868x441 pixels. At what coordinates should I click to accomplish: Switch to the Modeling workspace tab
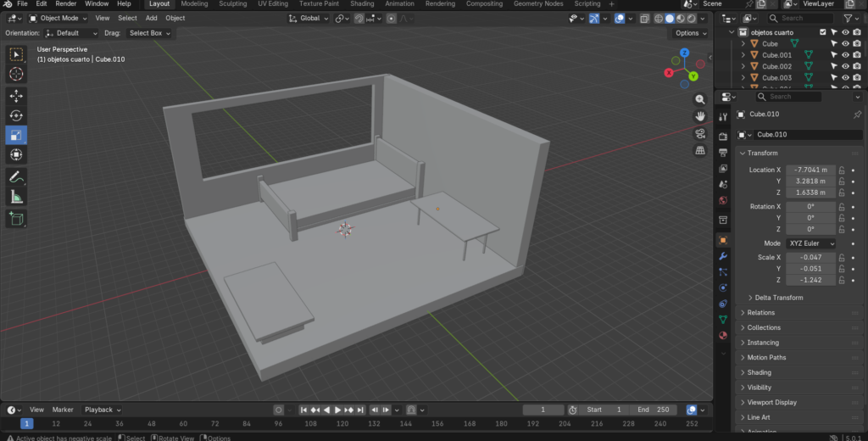194,4
